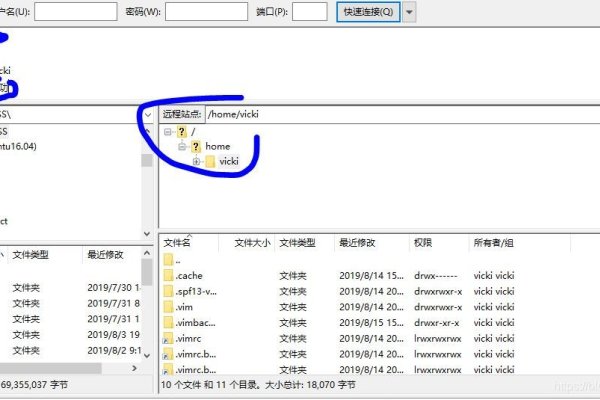This screenshot has height=400, width=600.
Task: Click the .vimrc symlink icon
Action: pos(168,338)
